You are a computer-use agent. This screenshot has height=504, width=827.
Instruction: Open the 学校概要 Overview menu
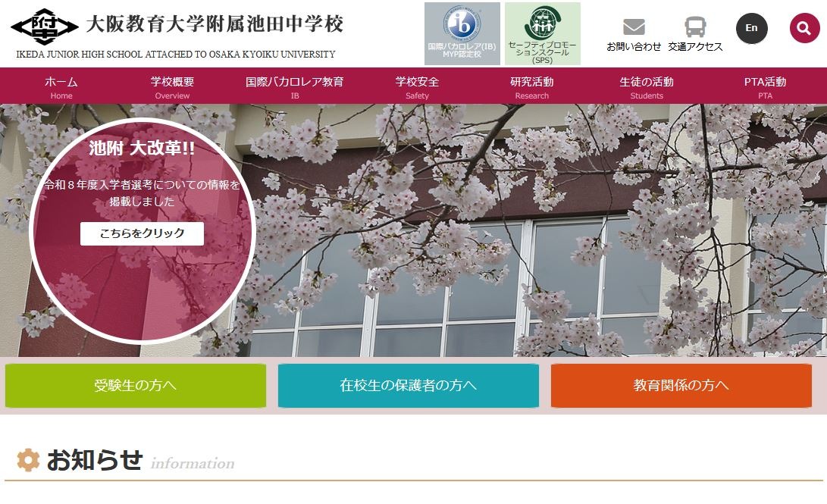(172, 87)
